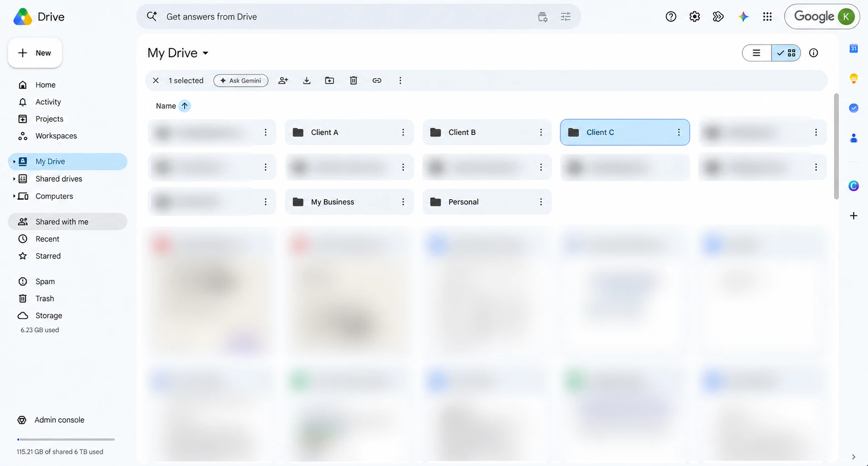Image resolution: width=868 pixels, height=466 pixels.
Task: Click the shared storage usage bar
Action: click(x=66, y=439)
